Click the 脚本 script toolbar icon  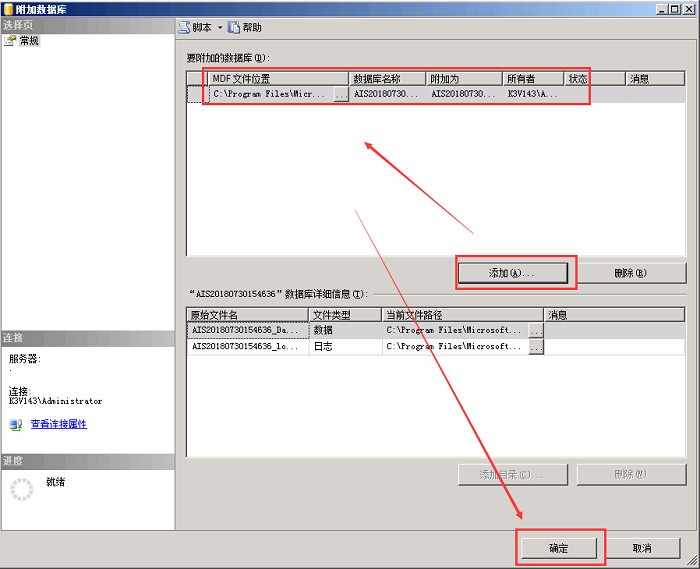pyautogui.click(x=184, y=28)
